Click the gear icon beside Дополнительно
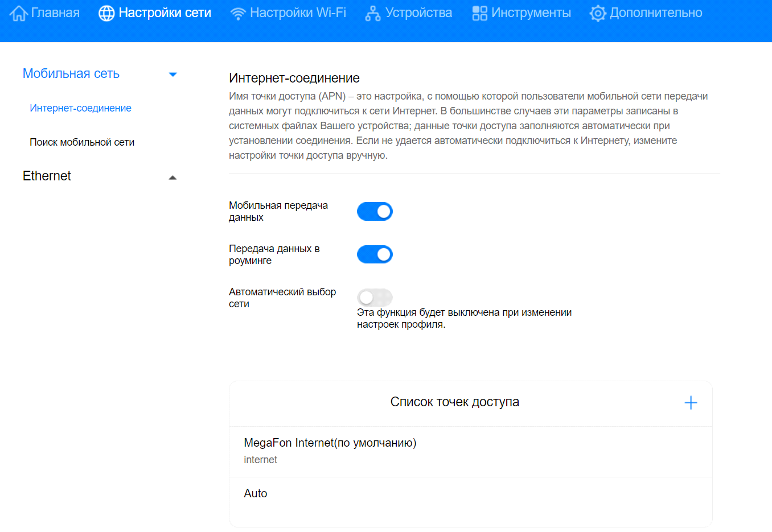The image size is (772, 532). click(598, 13)
